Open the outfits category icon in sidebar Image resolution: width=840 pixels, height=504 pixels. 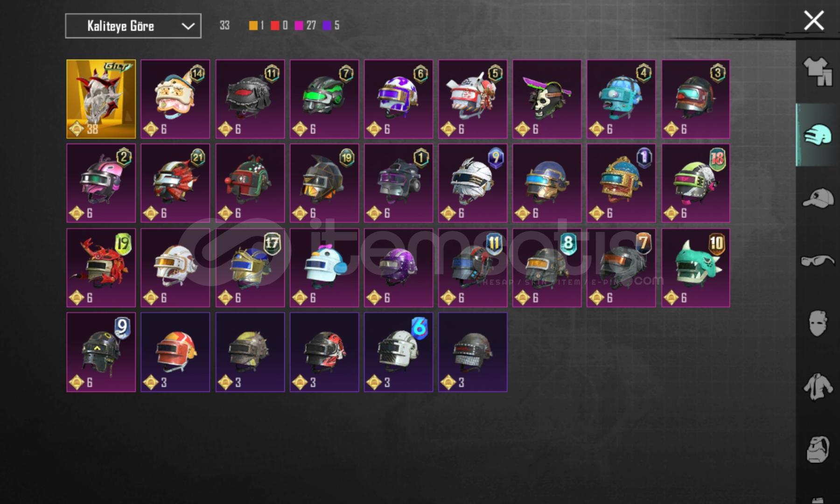tap(818, 72)
